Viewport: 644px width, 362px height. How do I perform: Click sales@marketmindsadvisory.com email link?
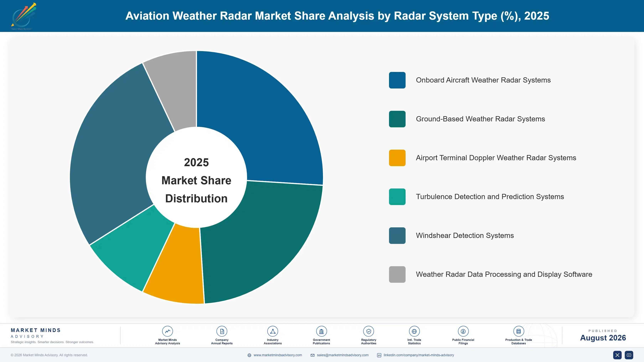[x=343, y=355]
